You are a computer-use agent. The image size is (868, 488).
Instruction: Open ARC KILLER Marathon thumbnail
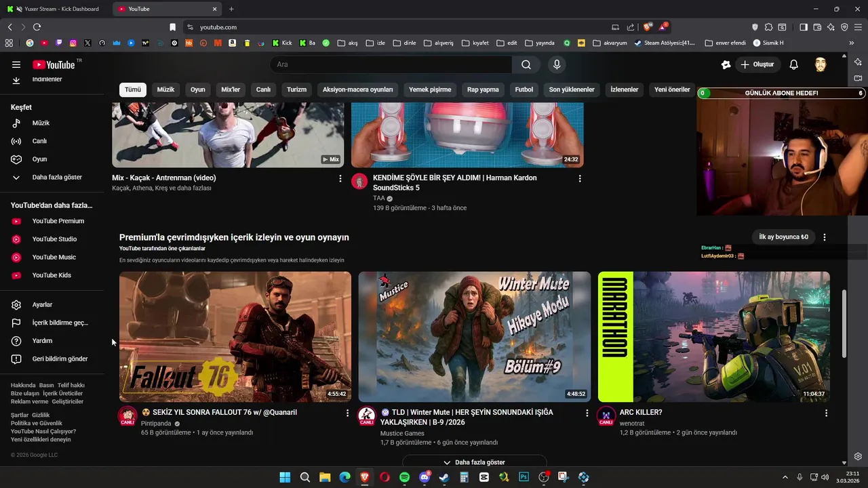click(713, 337)
